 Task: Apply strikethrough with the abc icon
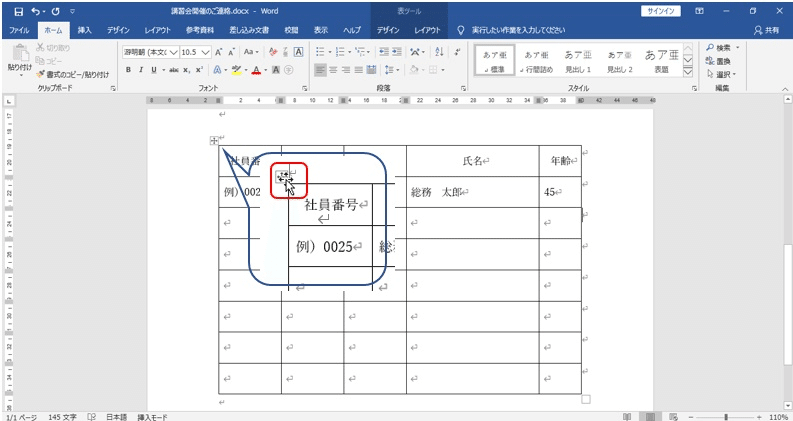[173, 70]
